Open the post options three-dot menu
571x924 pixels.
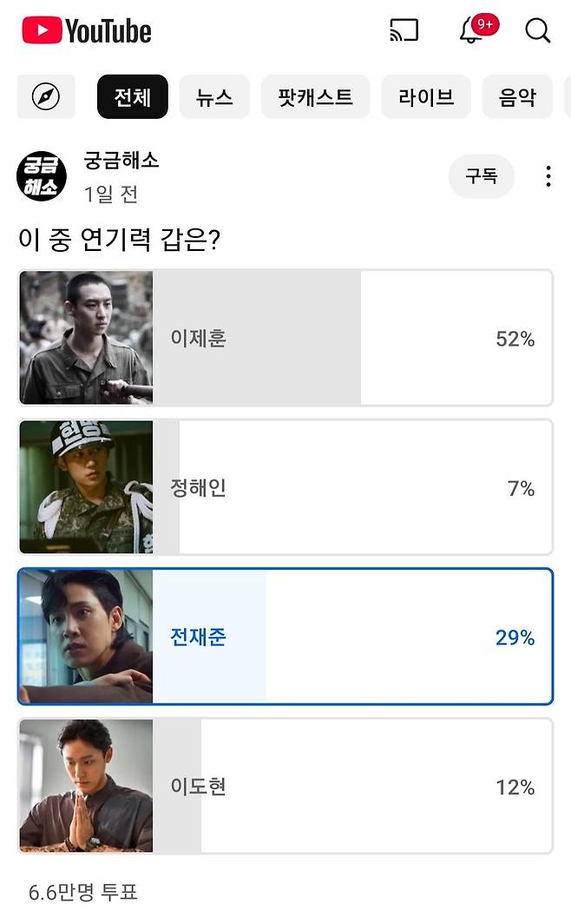coord(548,175)
